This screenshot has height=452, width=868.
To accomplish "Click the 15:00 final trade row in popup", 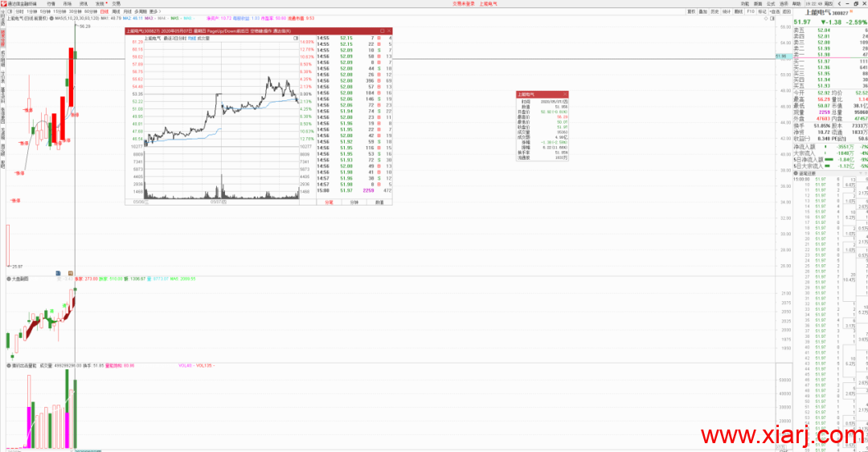I will tap(354, 190).
